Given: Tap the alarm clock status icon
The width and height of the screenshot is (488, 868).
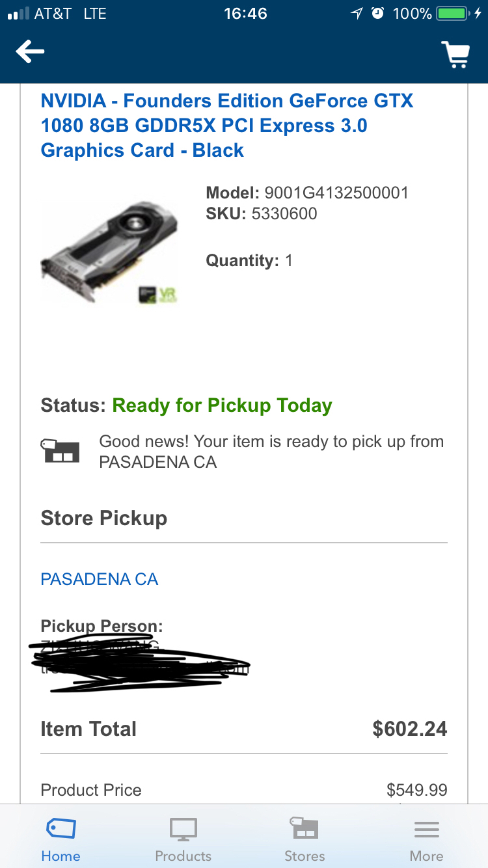Looking at the screenshot, I should click(x=377, y=13).
